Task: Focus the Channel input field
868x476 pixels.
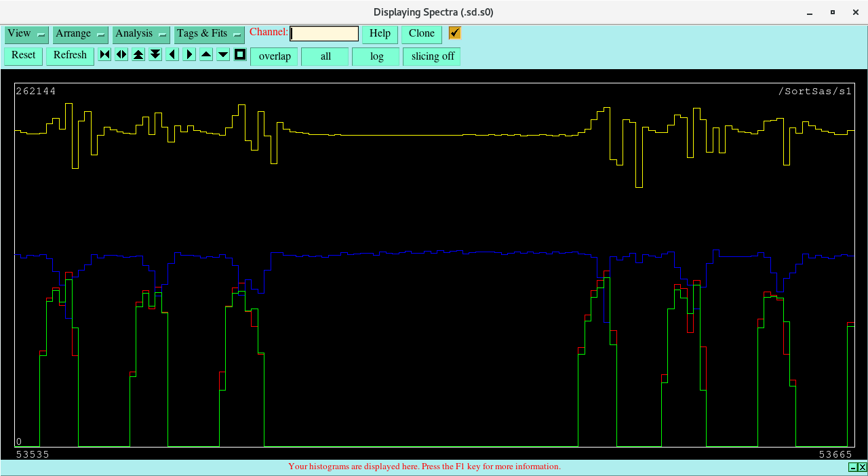Action: tap(324, 34)
